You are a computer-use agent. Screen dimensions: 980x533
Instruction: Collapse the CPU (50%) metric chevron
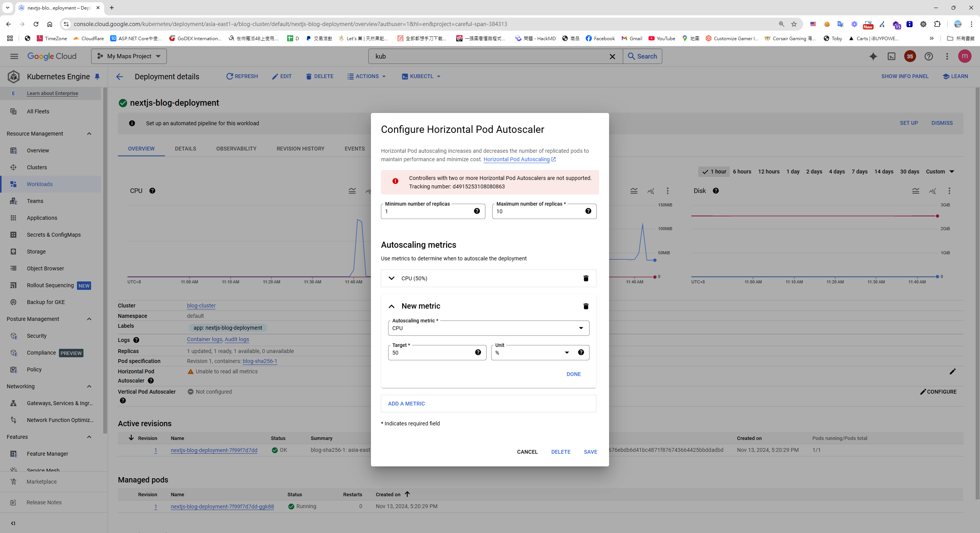(x=391, y=278)
